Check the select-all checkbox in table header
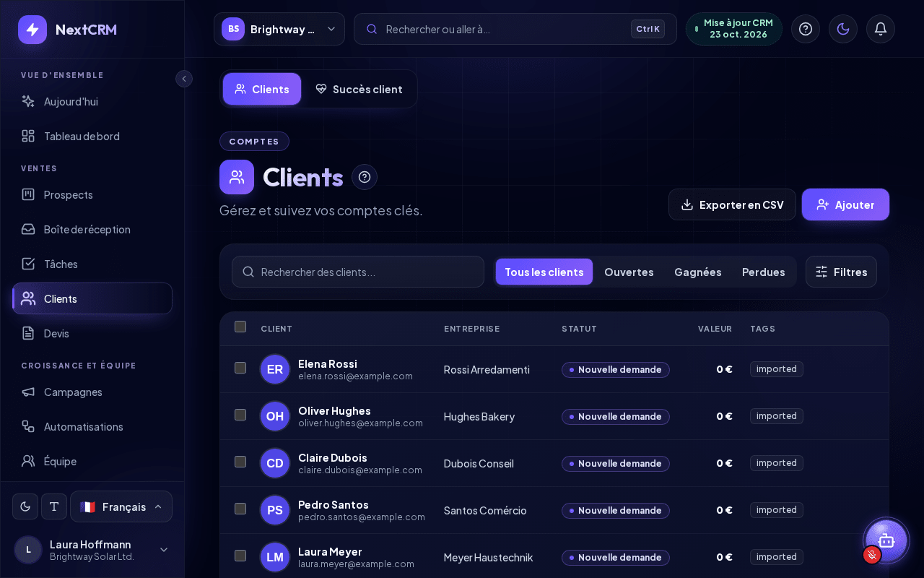 coord(240,327)
